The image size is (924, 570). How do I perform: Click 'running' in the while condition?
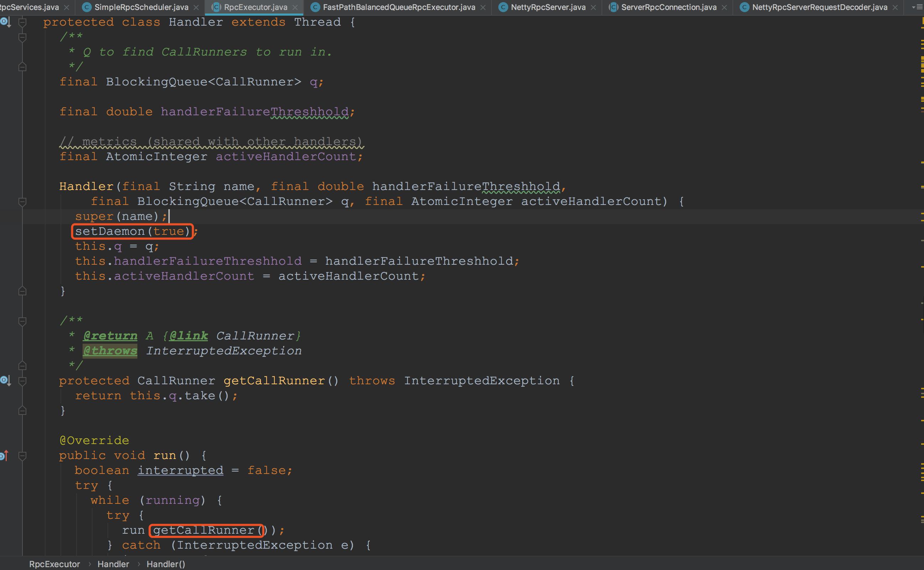(172, 500)
